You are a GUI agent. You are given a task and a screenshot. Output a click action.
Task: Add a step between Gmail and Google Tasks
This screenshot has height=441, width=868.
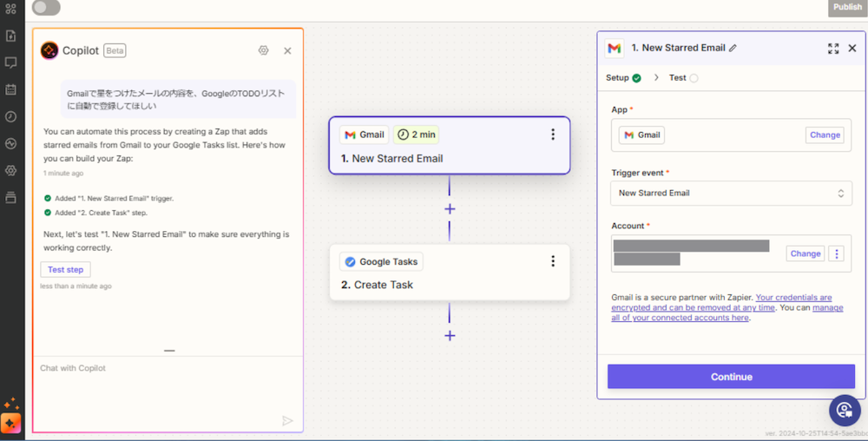(450, 209)
